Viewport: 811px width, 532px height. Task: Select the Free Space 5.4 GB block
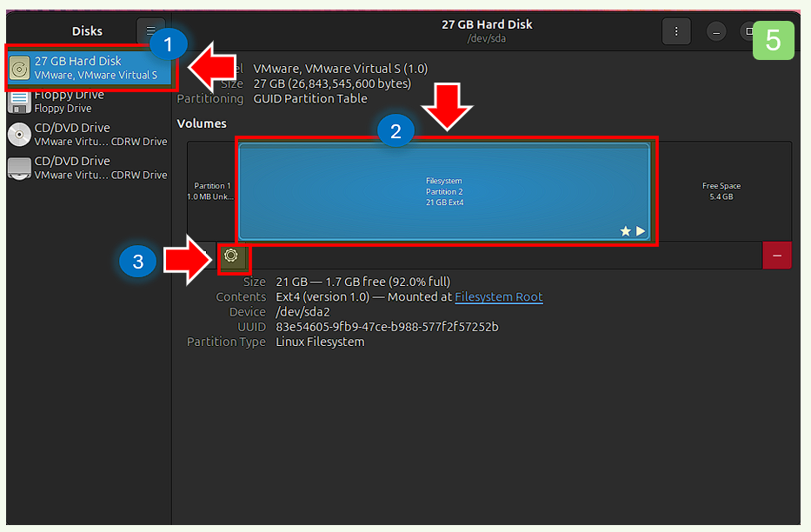point(721,191)
